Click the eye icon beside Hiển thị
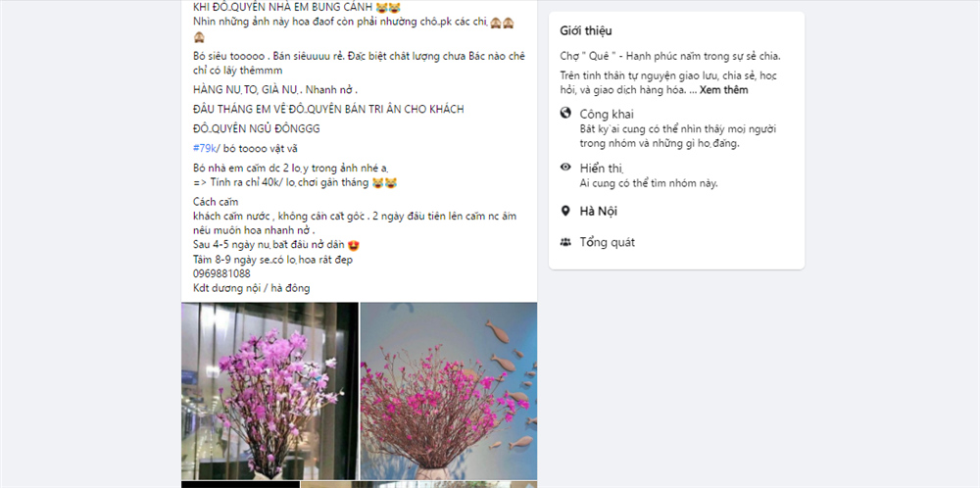The image size is (980, 488). (x=565, y=167)
